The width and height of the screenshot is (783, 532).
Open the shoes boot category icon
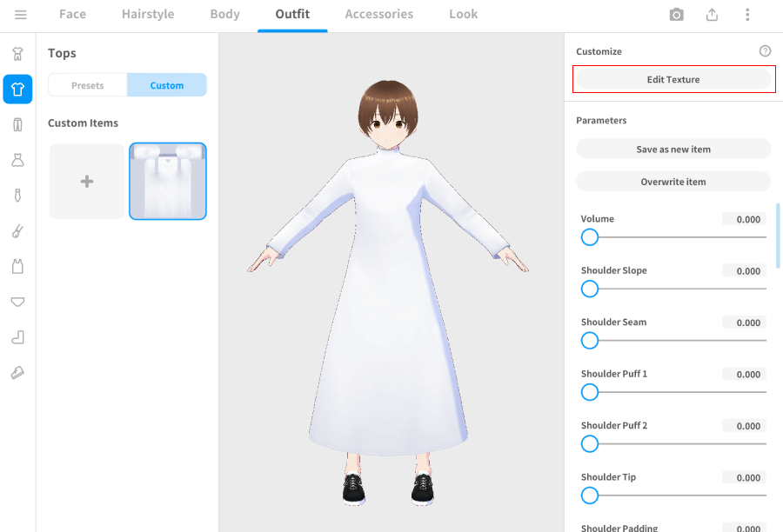(x=17, y=337)
